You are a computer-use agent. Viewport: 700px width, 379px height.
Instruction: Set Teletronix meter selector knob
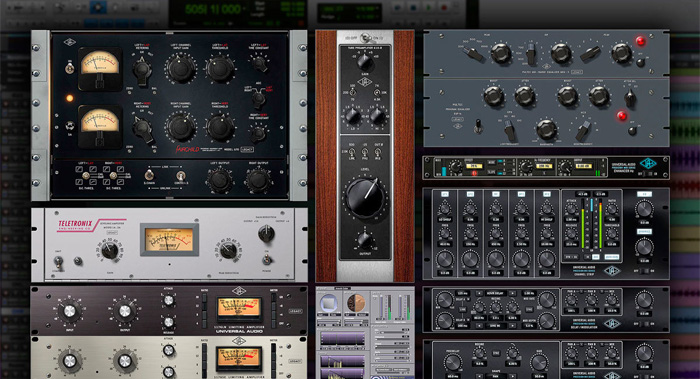[266, 233]
